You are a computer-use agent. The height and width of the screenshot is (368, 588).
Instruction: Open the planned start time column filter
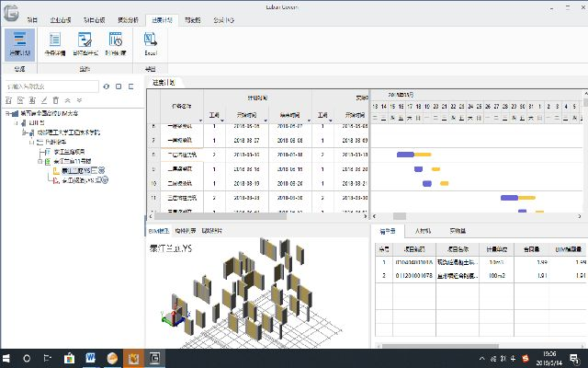pos(267,120)
